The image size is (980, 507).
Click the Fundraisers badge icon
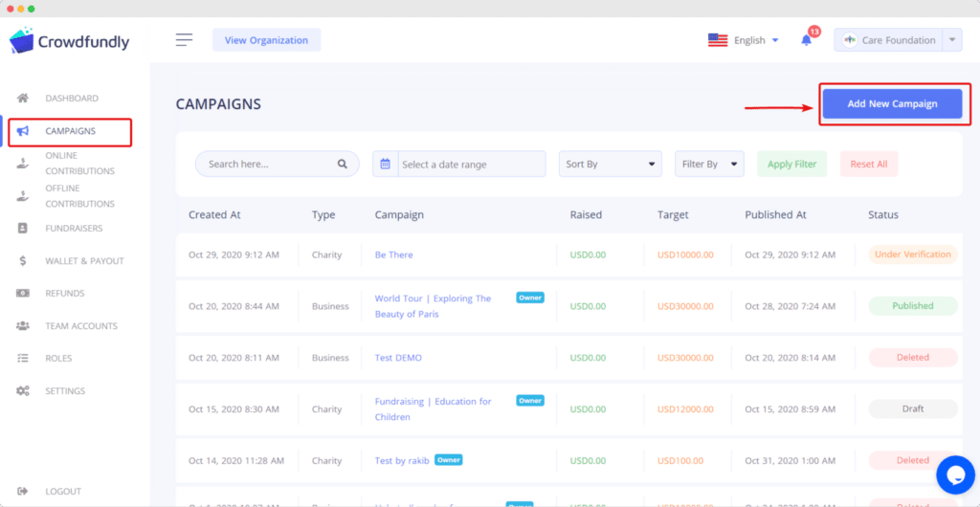(x=23, y=229)
